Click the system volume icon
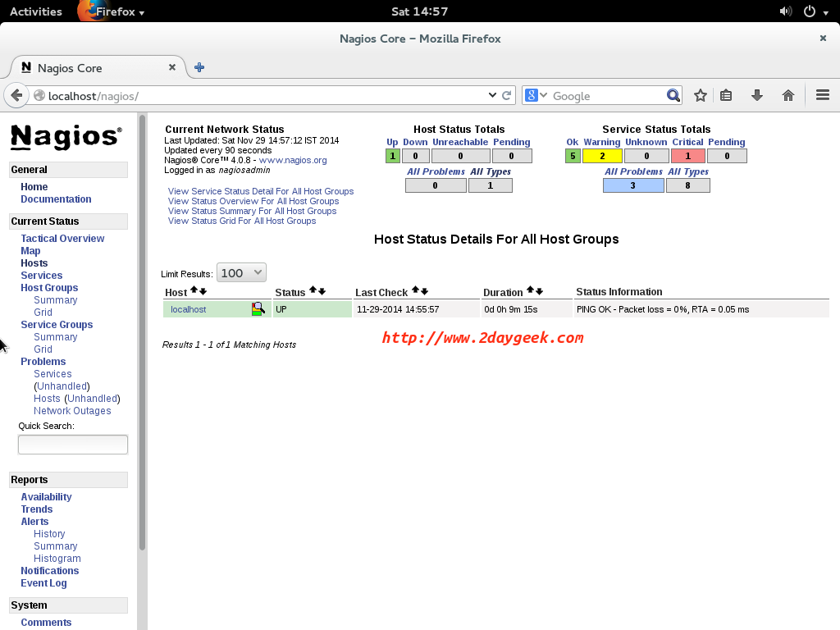Image resolution: width=840 pixels, height=630 pixels. click(785, 11)
